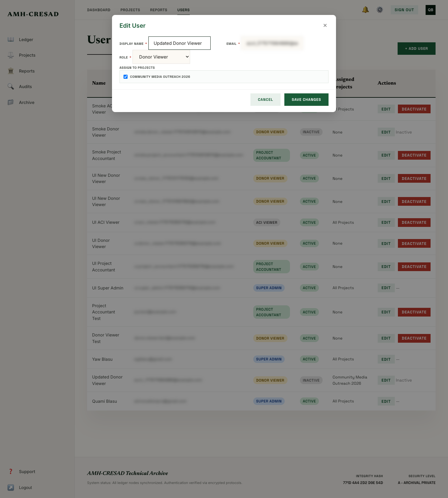Open notifications with the bell icon
Viewport: 448px width, 498px height.
(366, 10)
